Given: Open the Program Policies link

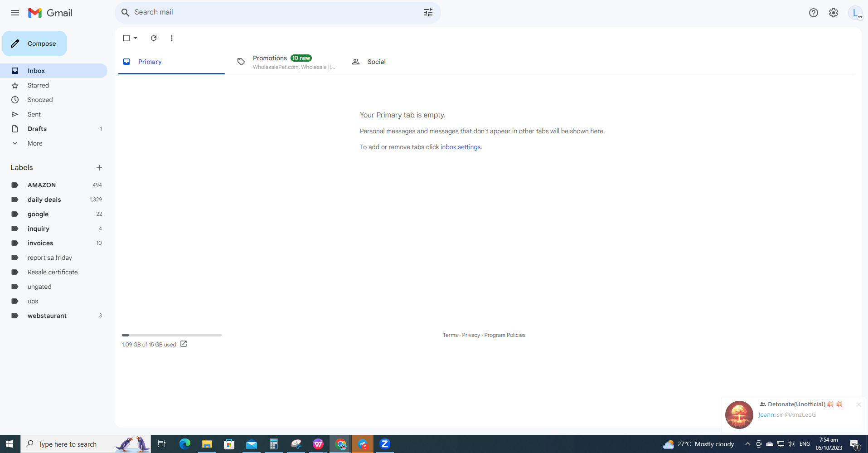Looking at the screenshot, I should click(x=505, y=335).
